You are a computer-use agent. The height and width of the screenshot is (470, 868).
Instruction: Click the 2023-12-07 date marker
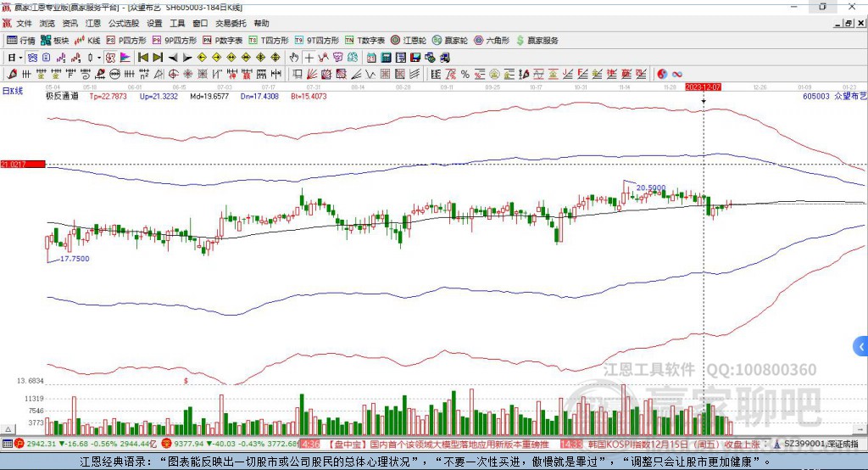[x=703, y=87]
